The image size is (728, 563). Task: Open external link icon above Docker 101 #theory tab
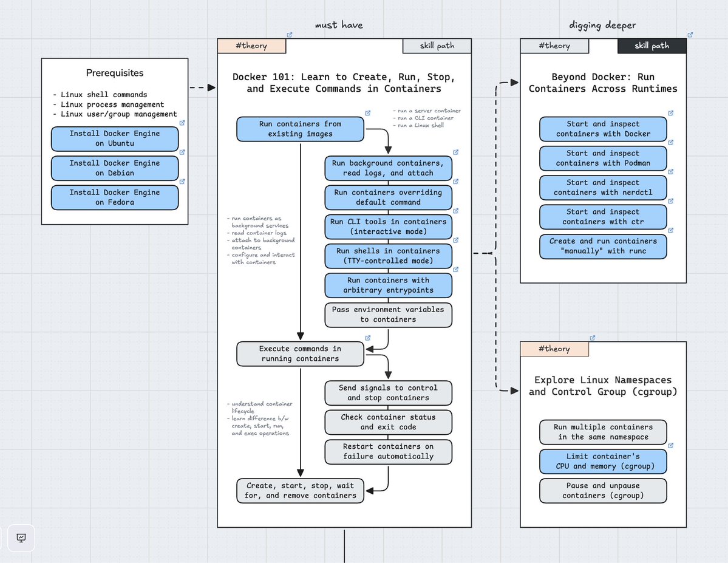[290, 35]
